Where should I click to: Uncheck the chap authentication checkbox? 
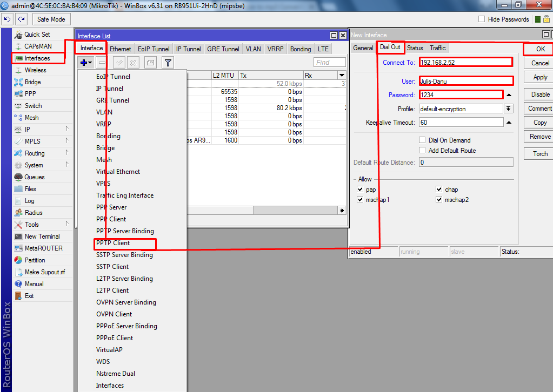439,189
